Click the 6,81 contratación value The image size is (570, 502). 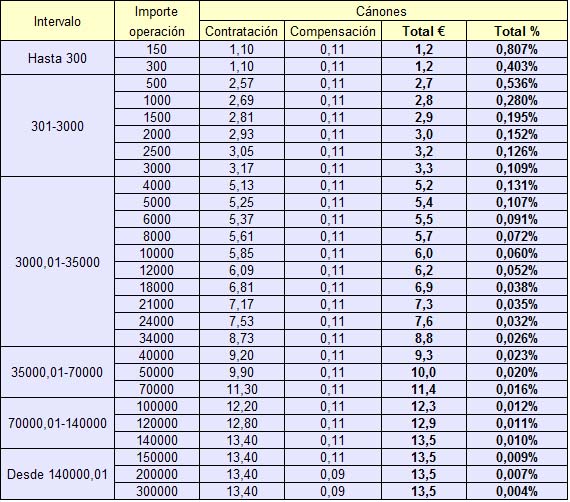241,287
